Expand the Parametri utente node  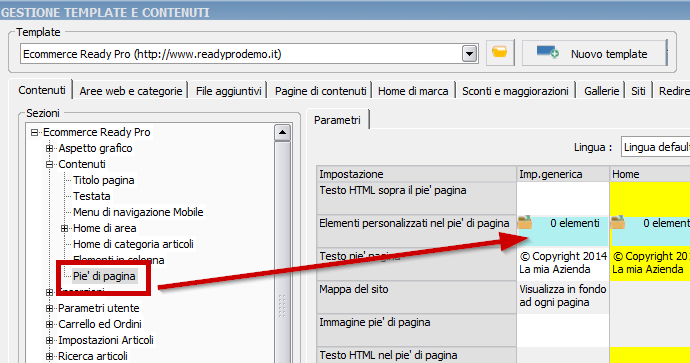click(49, 308)
